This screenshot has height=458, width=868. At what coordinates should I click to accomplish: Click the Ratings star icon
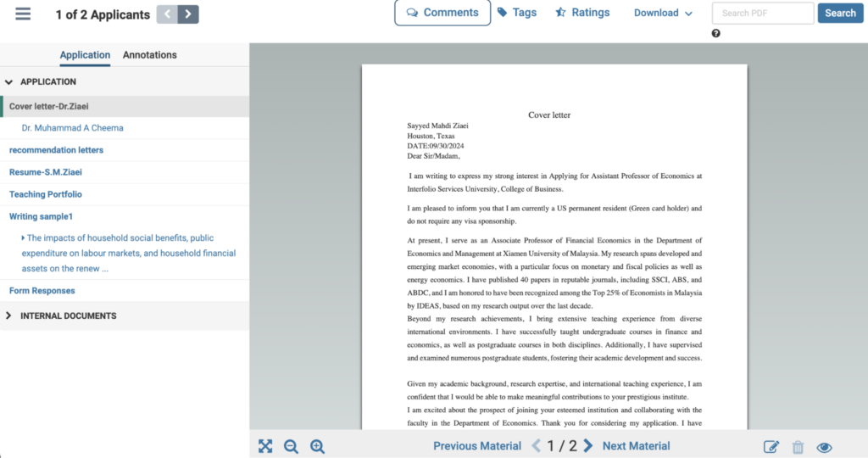[561, 12]
